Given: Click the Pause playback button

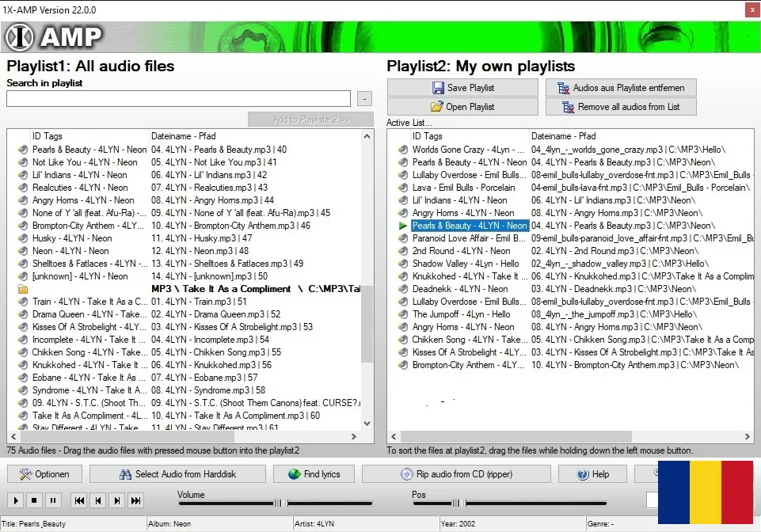Looking at the screenshot, I should point(53,500).
